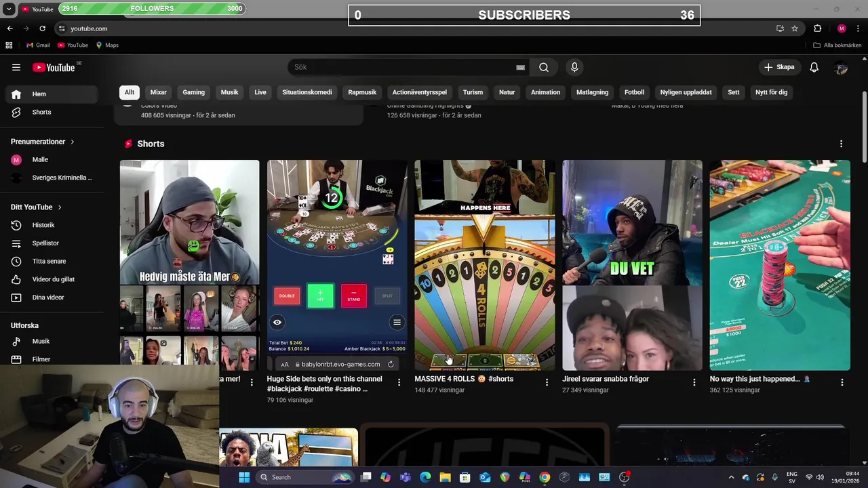This screenshot has width=868, height=488.
Task: Open Alla bokmärken folder
Action: point(837,45)
